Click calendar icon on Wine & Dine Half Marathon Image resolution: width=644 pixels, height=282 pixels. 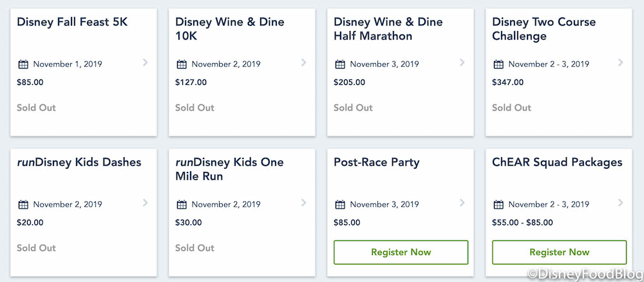(x=340, y=64)
